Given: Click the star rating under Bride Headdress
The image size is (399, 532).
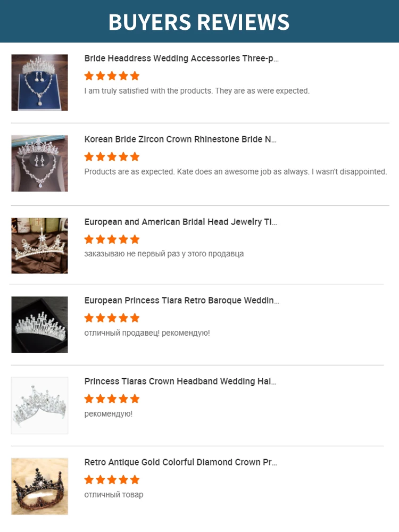Looking at the screenshot, I should pyautogui.click(x=112, y=76).
